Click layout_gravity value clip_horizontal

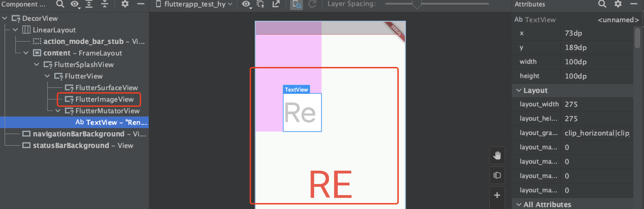tap(597, 133)
